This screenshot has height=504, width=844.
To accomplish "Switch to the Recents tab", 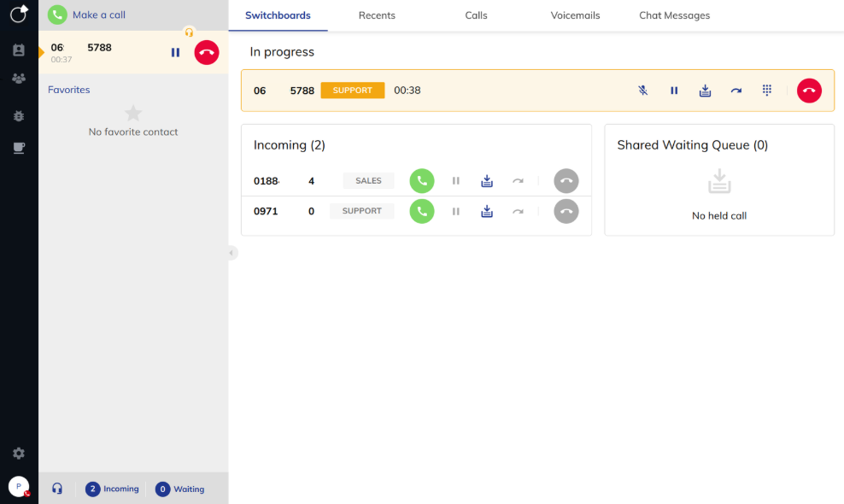I will (x=377, y=15).
